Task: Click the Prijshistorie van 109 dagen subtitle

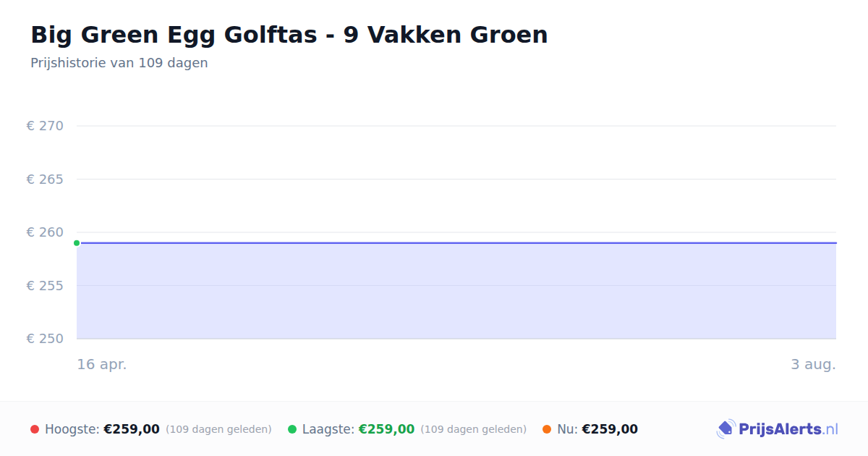Action: pyautogui.click(x=119, y=63)
